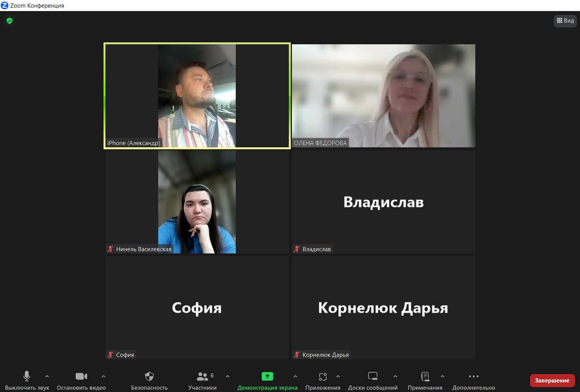Click the ОЛЕНА ФЕДОРОВА name label

pyautogui.click(x=320, y=143)
